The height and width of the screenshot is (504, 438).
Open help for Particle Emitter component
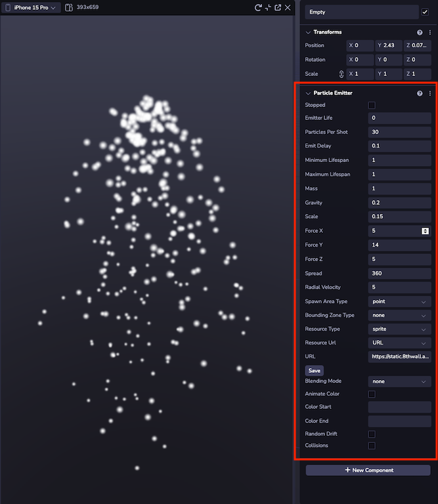(420, 93)
